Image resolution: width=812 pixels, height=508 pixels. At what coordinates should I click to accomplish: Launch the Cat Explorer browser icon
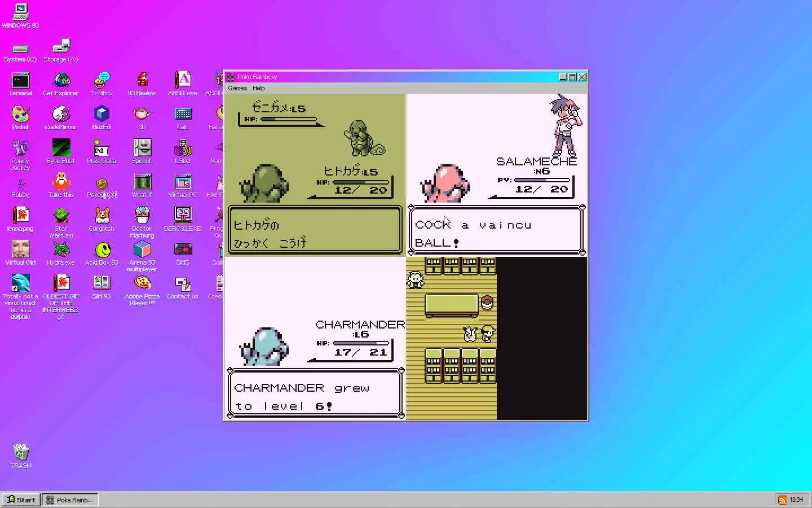point(61,84)
